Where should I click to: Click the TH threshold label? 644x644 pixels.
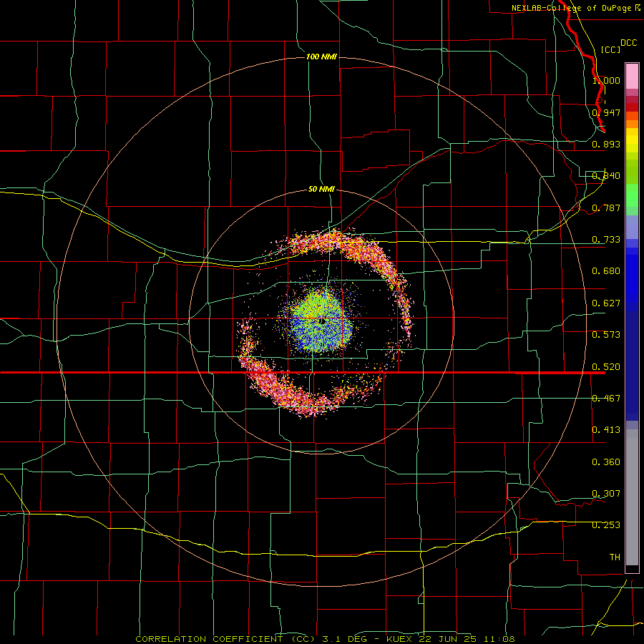pos(615,557)
